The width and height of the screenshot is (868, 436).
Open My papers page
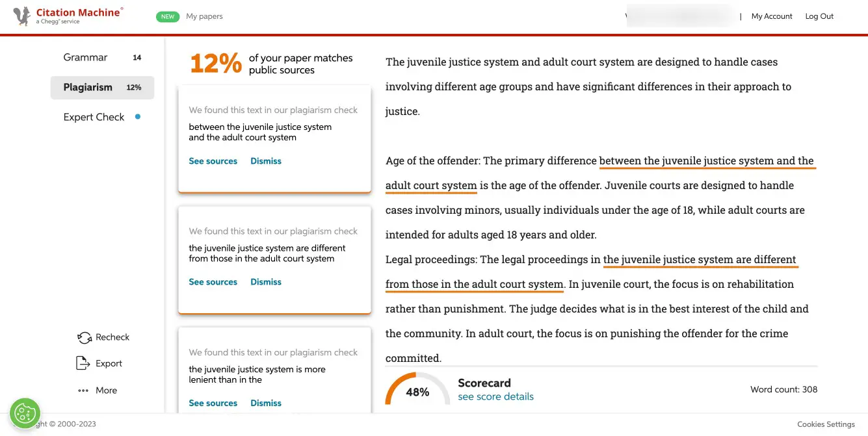pos(204,16)
